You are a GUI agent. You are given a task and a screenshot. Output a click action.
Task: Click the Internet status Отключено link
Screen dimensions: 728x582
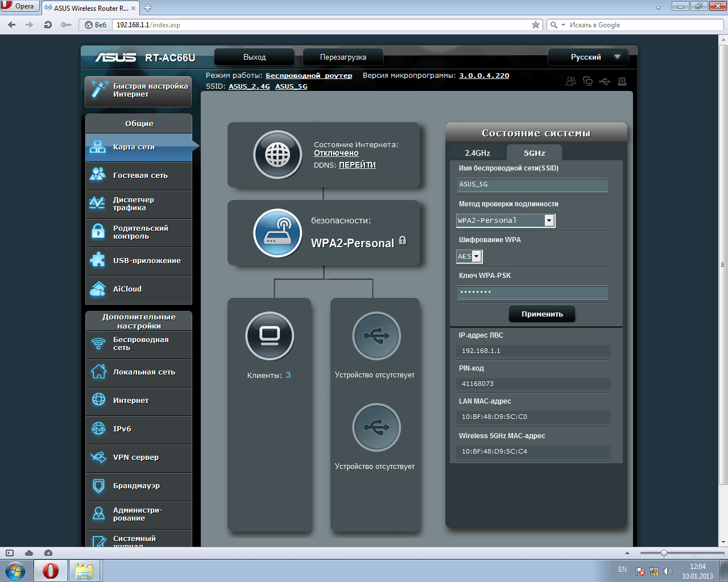(x=336, y=153)
